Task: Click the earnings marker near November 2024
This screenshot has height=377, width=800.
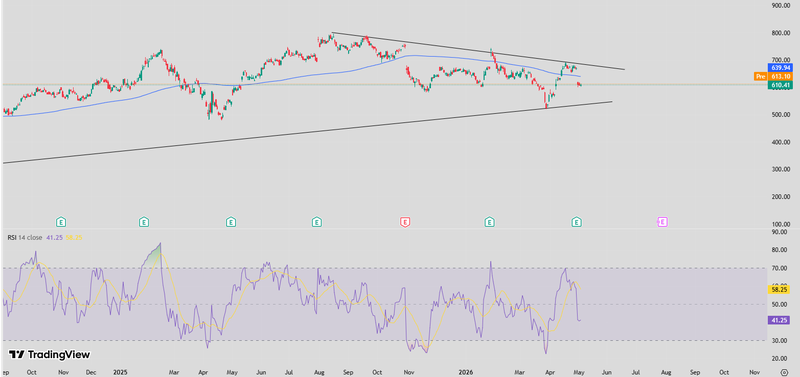Action: point(61,222)
